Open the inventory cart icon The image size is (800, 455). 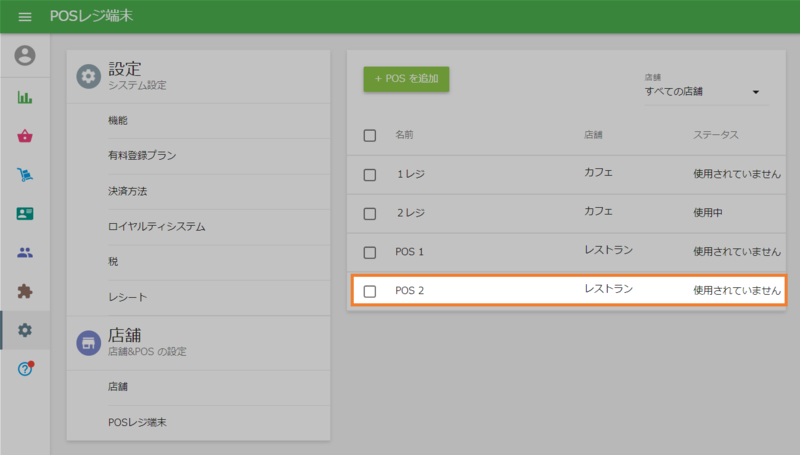(x=25, y=176)
